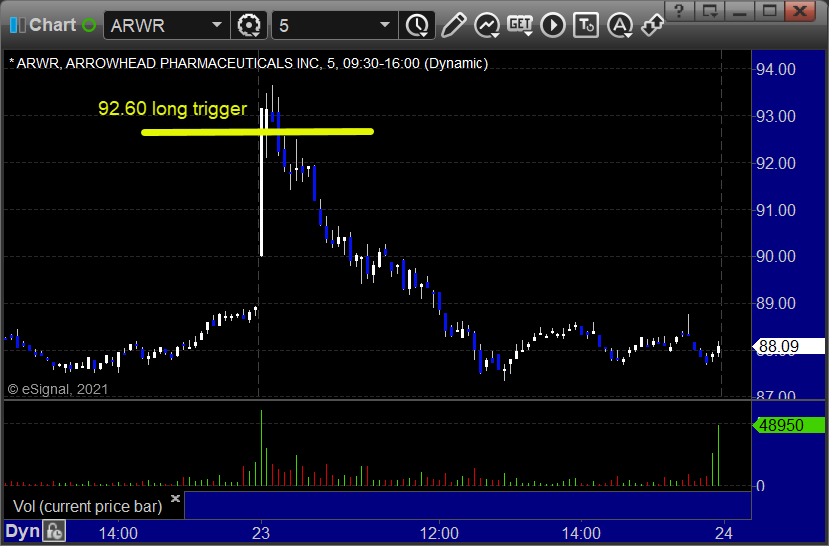Toggle the green link circle indicator
This screenshot has height=546, width=829.
pos(89,25)
